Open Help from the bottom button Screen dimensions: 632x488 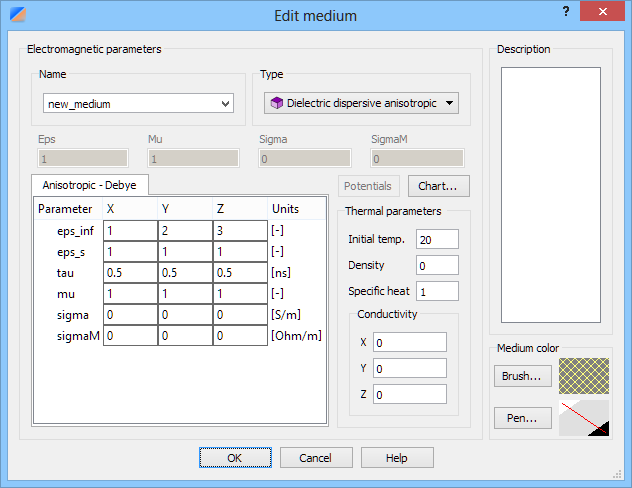point(397,458)
